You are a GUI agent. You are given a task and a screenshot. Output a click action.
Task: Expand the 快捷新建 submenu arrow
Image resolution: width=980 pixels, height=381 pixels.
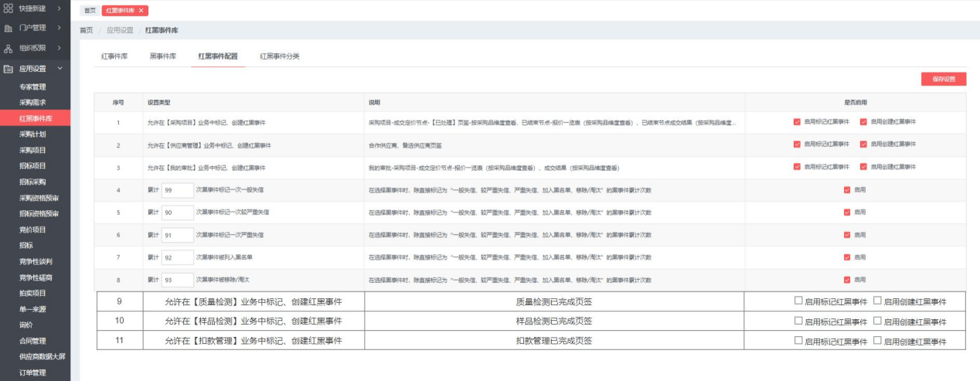pos(60,8)
